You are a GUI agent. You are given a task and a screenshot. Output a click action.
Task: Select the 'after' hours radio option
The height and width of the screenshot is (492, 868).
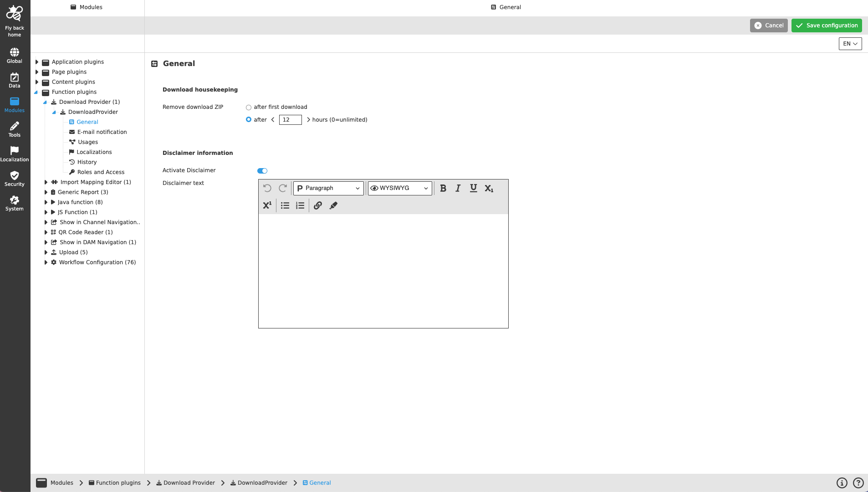[x=249, y=119]
